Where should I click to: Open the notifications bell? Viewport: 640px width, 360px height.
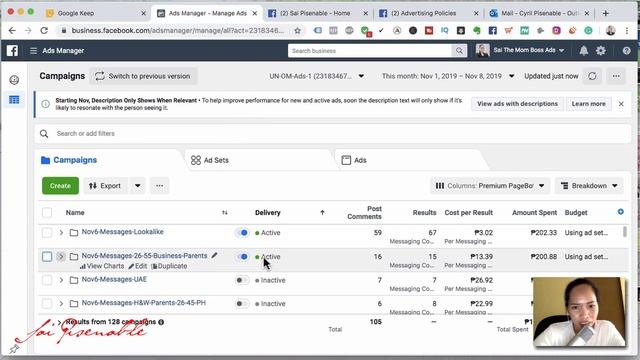(x=584, y=51)
